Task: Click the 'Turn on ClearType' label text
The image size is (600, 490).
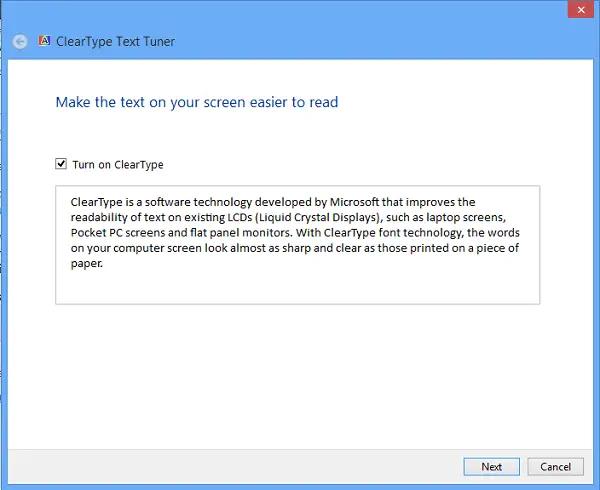Action: click(118, 164)
